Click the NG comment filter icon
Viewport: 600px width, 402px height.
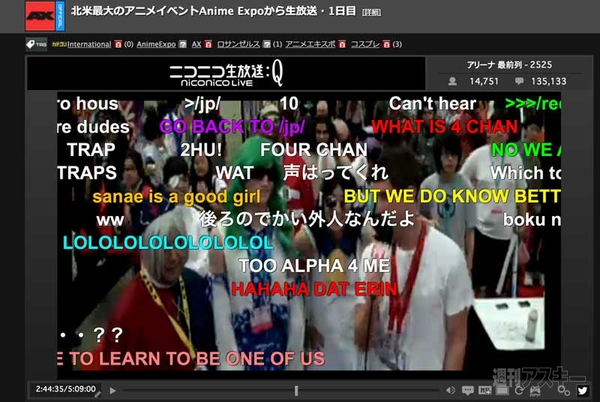coord(485,390)
